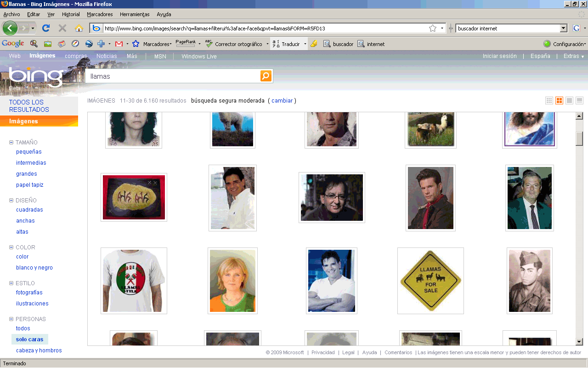Click the compass icon on Google toolbar
This screenshot has width=588, height=368.
point(75,44)
